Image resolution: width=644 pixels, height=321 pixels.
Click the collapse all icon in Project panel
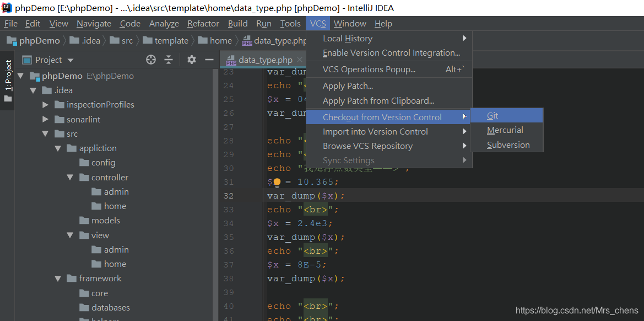coord(169,60)
